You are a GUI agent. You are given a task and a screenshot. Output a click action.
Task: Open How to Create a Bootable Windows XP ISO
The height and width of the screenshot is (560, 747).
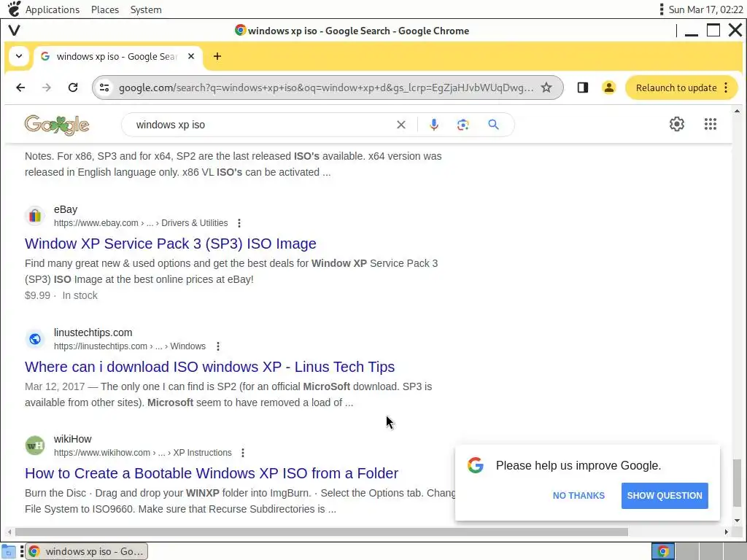(x=212, y=473)
